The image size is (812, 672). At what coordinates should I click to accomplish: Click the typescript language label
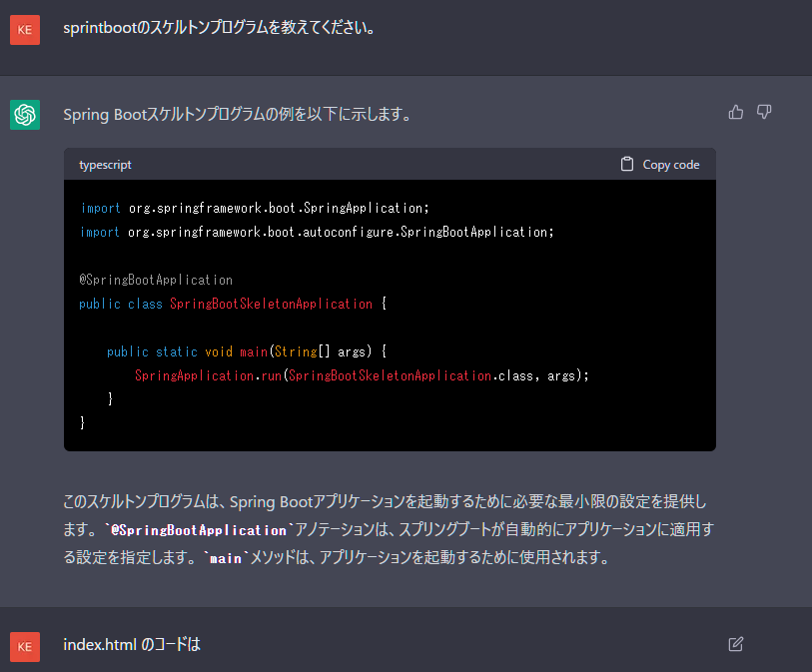coord(105,165)
